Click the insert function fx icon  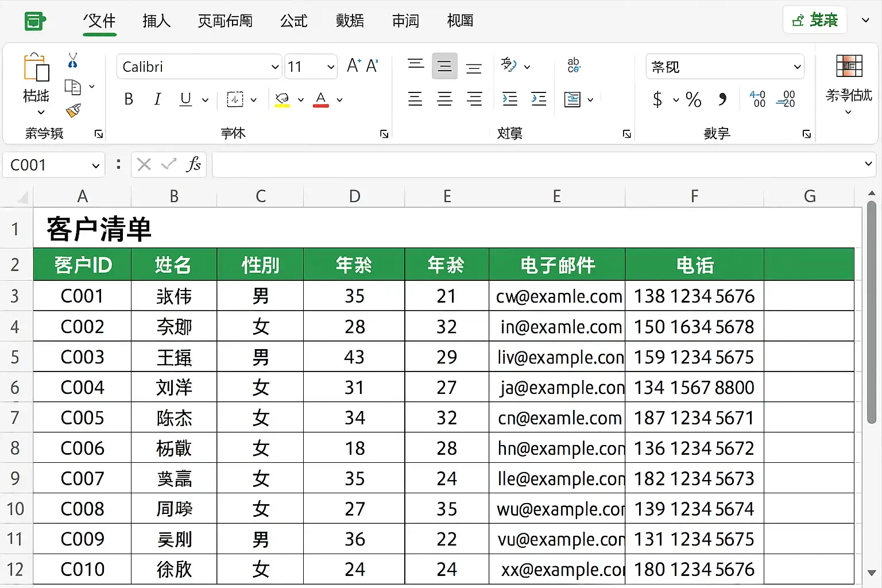[x=194, y=165]
